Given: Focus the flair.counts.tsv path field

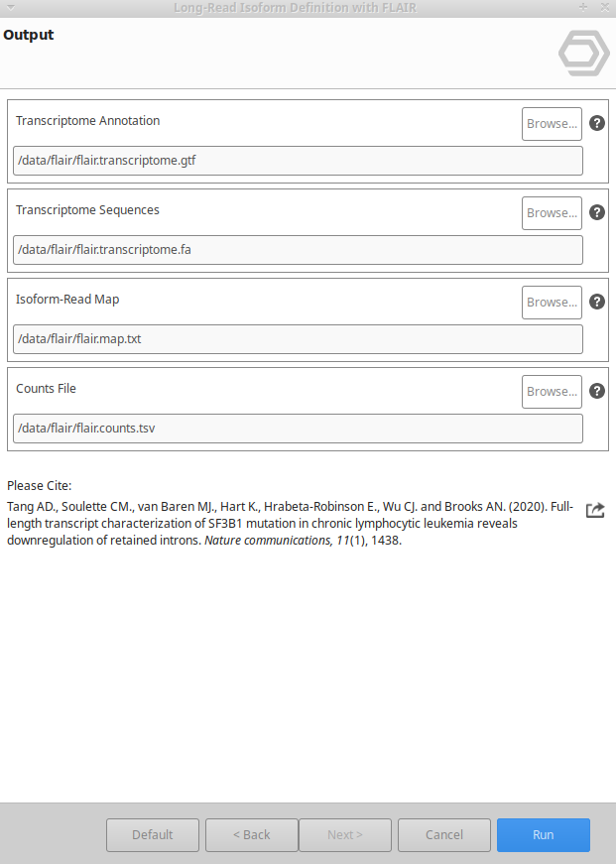Looking at the screenshot, I should [x=298, y=429].
